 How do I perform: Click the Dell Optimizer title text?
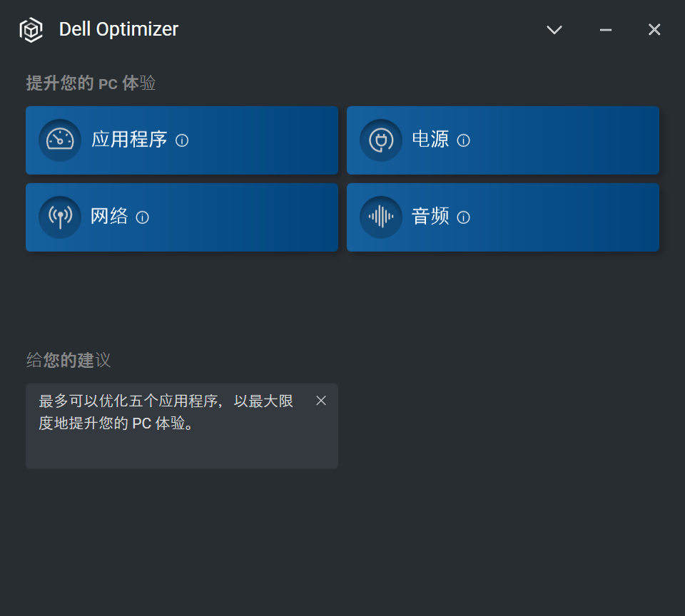[x=118, y=30]
